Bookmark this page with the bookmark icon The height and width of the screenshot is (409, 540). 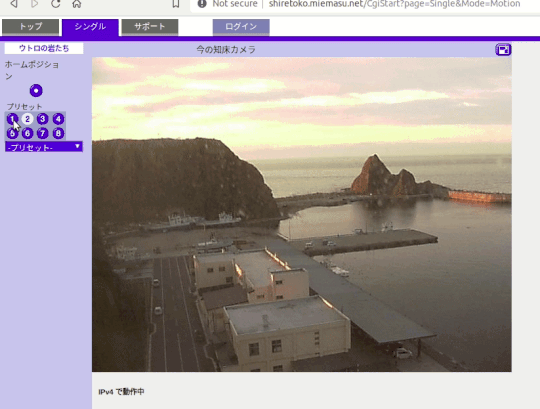[176, 3]
